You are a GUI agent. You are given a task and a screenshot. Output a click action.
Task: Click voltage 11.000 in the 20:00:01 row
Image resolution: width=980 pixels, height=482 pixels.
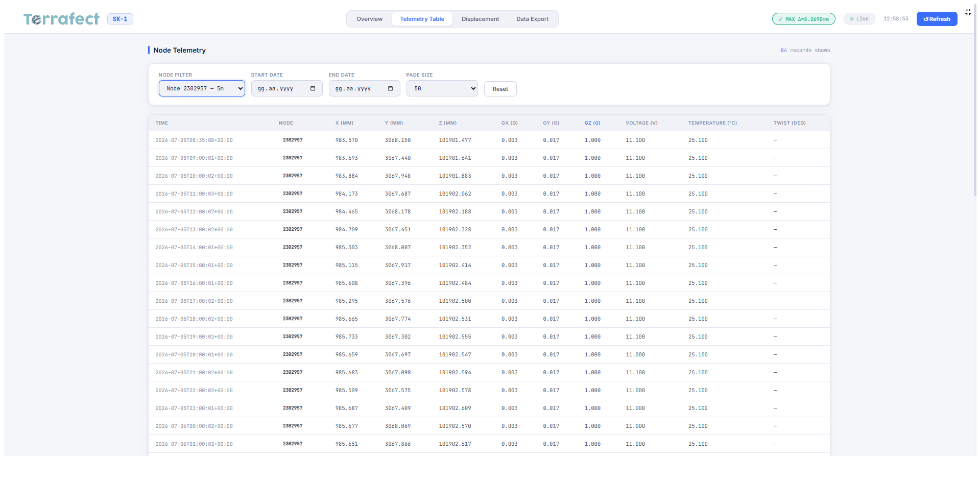tap(635, 354)
